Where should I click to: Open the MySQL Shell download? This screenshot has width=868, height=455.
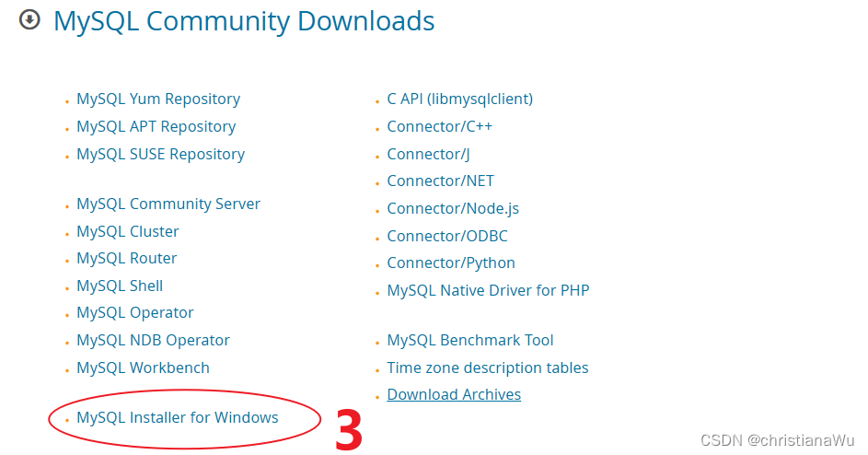pyautogui.click(x=120, y=286)
